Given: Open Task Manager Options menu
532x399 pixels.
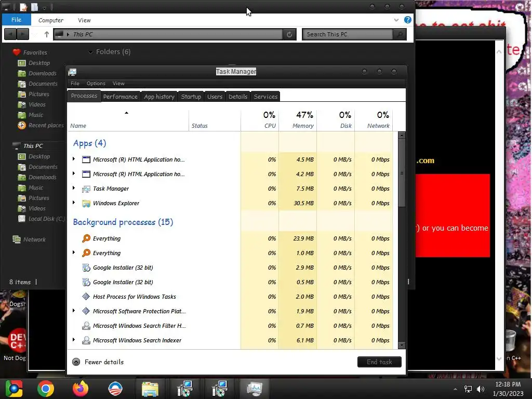Looking at the screenshot, I should tap(96, 84).
